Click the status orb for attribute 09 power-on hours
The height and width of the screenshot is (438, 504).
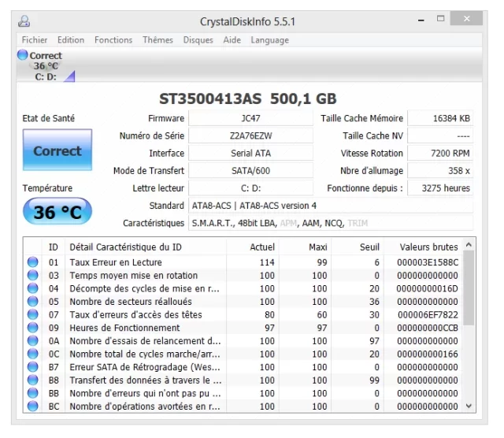33,328
